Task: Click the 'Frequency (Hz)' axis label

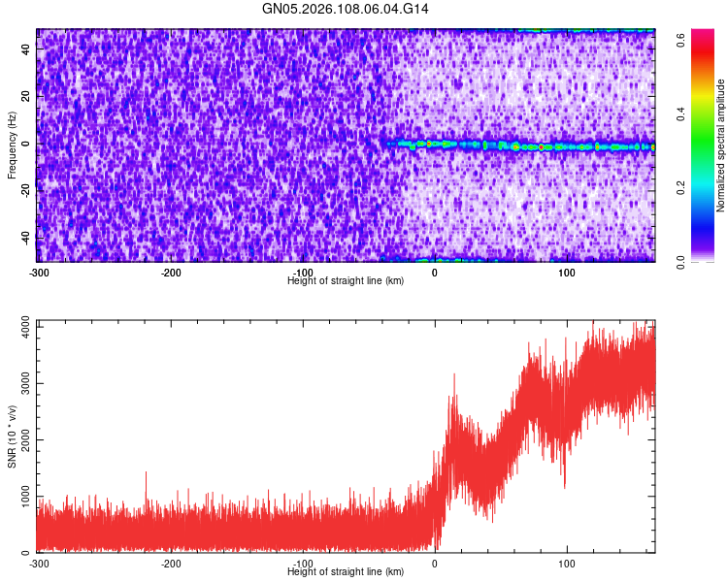Action: point(12,145)
